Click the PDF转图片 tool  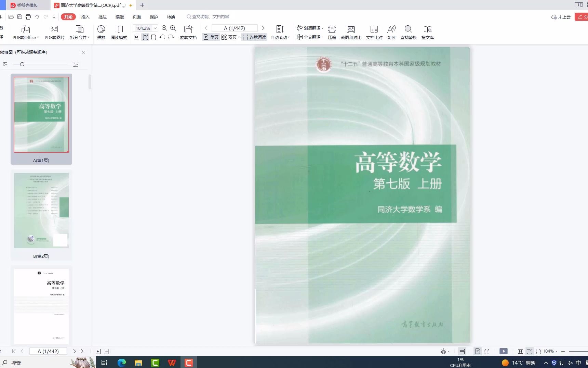click(54, 33)
